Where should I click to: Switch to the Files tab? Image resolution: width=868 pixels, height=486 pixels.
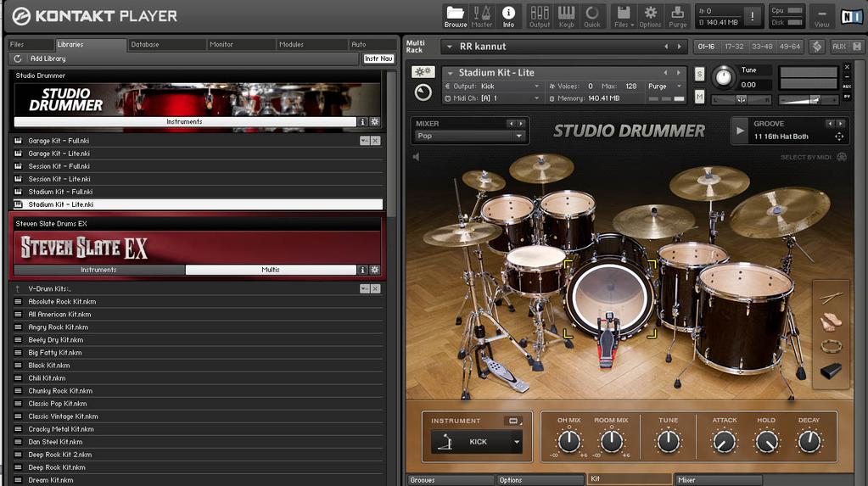pos(31,44)
